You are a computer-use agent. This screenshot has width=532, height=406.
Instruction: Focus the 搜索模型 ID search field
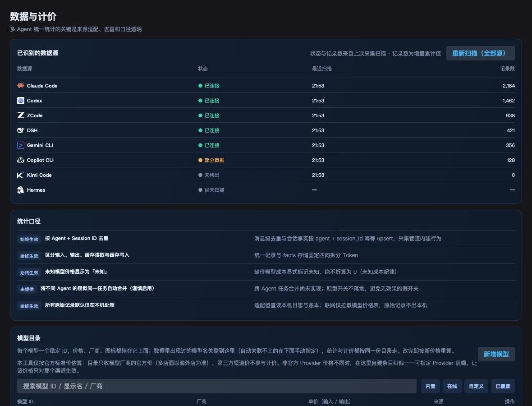pyautogui.click(x=217, y=386)
